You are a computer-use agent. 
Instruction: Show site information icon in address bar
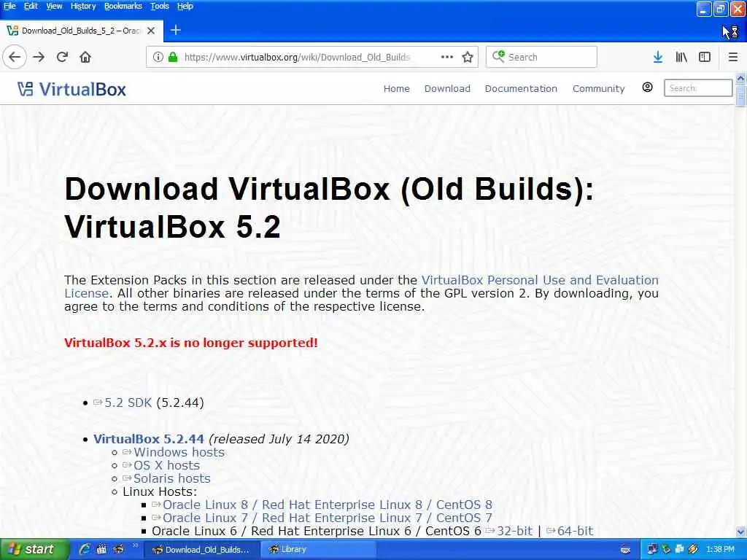158,57
